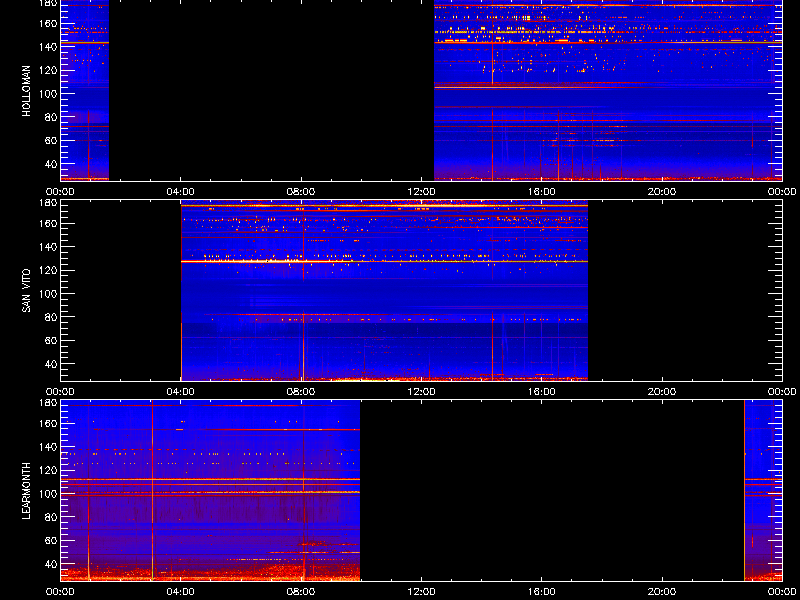Select the 100 label on San Vito axis
This screenshot has width=800, height=600.
point(49,294)
